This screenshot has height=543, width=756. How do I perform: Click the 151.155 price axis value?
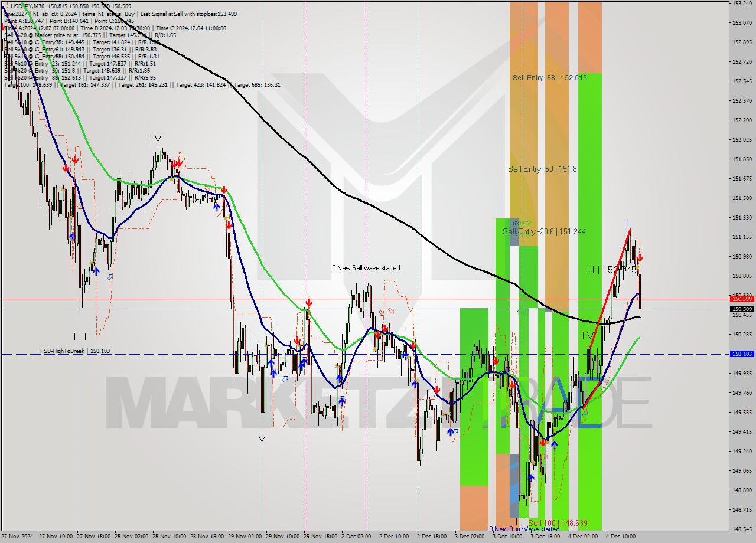(742, 237)
